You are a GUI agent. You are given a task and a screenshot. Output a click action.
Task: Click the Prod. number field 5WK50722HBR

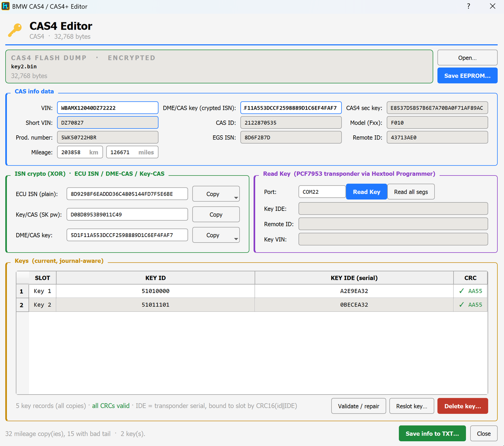pyautogui.click(x=108, y=137)
